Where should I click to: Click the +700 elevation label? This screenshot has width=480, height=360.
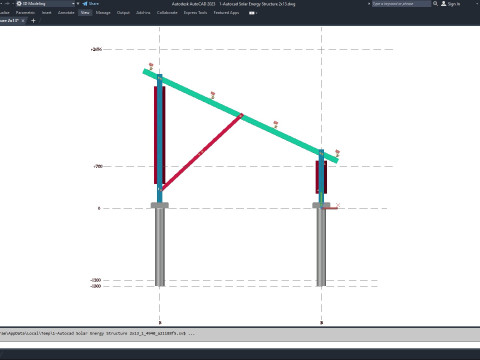[98, 166]
